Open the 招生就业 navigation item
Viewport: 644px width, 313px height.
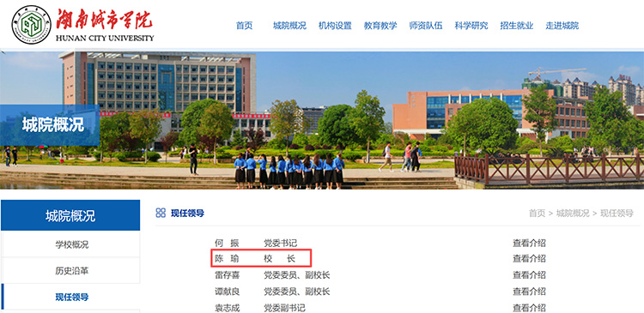(517, 26)
